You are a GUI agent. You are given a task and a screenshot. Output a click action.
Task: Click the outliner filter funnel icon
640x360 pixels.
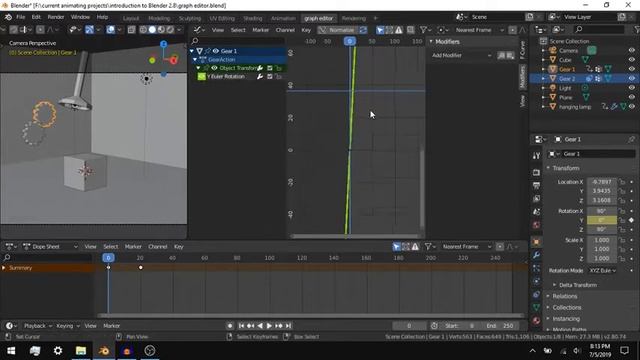636,29
